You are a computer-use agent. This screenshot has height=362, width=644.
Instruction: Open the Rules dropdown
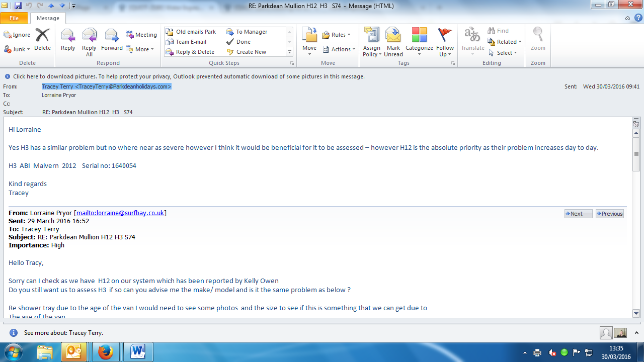[x=337, y=35]
